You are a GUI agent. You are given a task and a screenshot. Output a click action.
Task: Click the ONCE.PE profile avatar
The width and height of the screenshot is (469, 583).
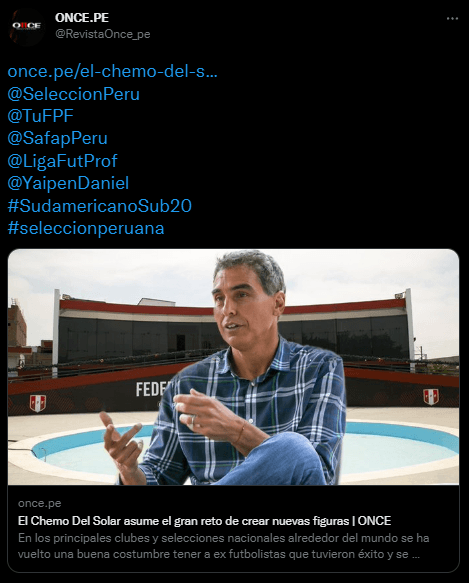coord(26,27)
